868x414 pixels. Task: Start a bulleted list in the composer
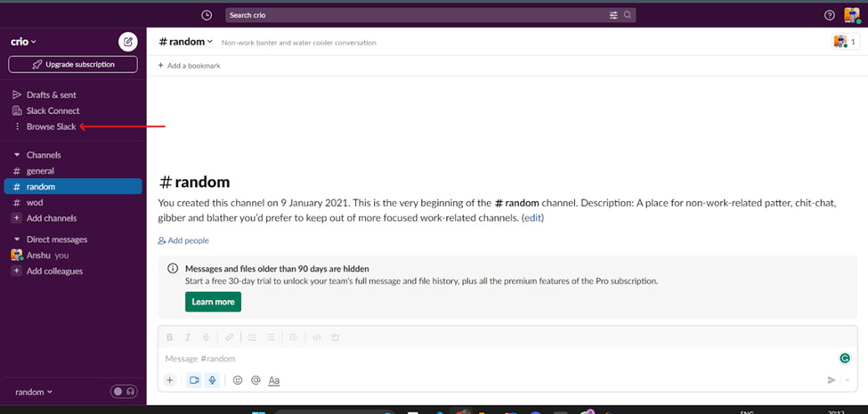271,337
